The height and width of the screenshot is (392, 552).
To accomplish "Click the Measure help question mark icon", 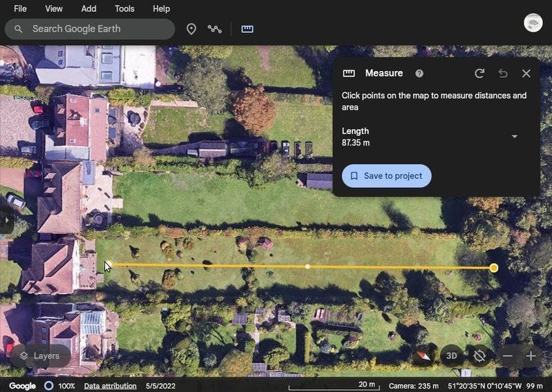I will click(x=419, y=73).
